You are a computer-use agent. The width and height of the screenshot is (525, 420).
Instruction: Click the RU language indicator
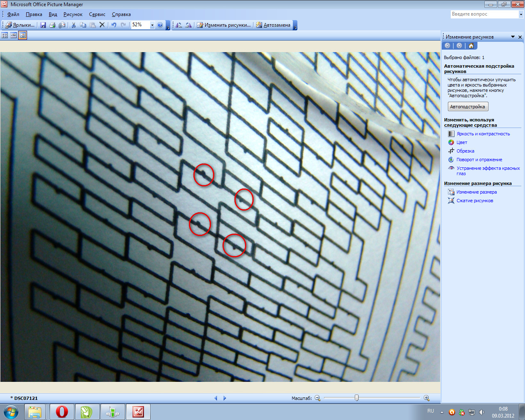point(431,411)
